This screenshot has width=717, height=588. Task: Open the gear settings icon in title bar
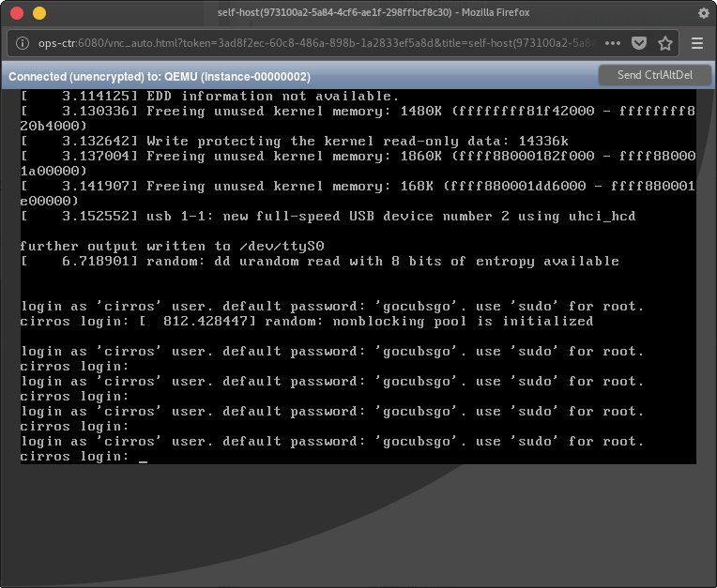pos(704,13)
